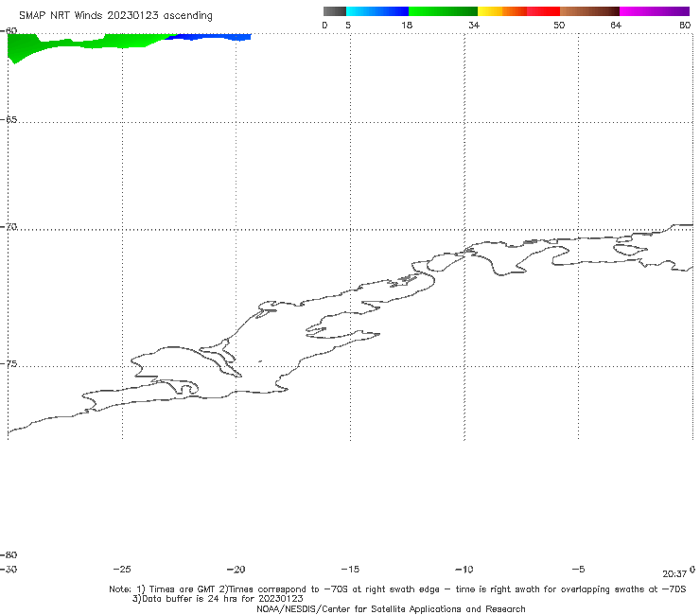The width and height of the screenshot is (700, 615).
Task: Click the color bar label '5'
Action: pyautogui.click(x=348, y=25)
